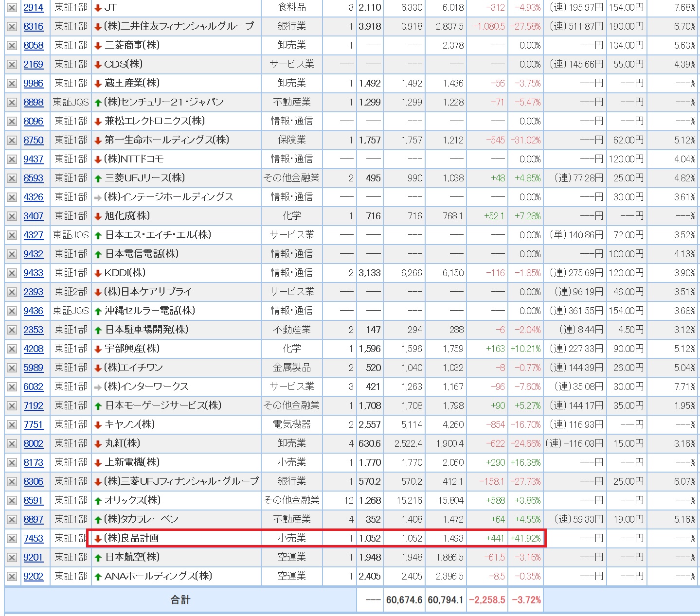Click the stock name キヤノン(株)

(x=130, y=424)
